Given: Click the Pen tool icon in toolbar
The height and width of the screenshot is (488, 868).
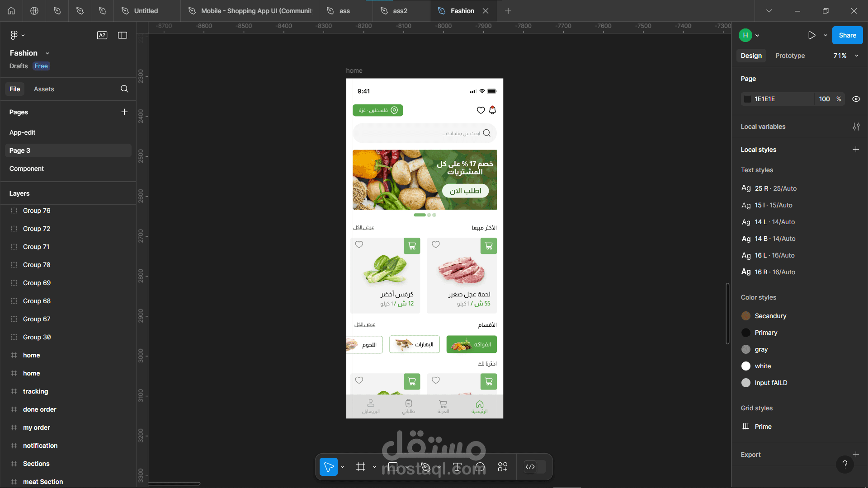Looking at the screenshot, I should (x=425, y=467).
